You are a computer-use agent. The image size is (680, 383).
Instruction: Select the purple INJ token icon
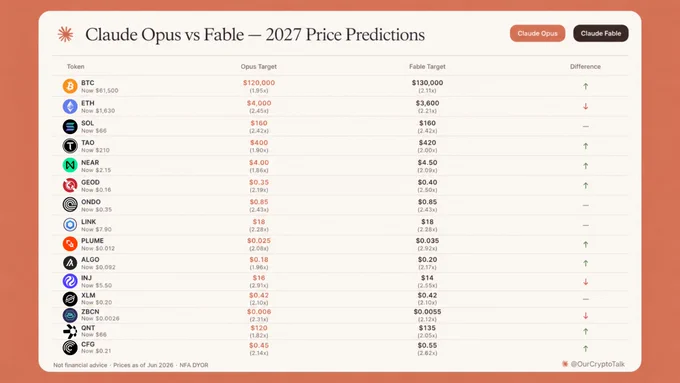(70, 281)
